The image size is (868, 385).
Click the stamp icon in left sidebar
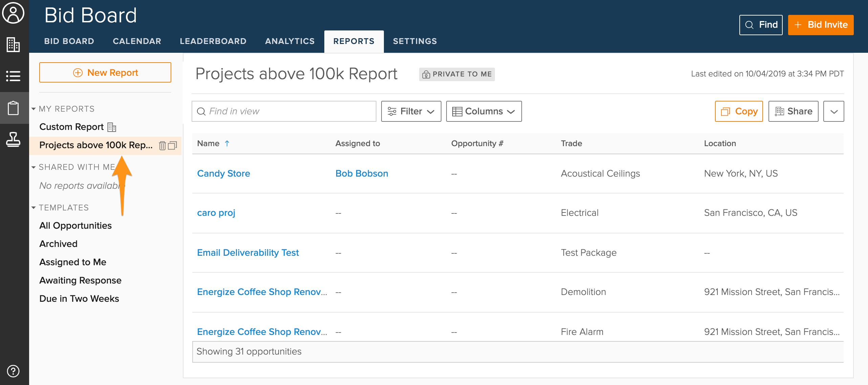coord(13,139)
